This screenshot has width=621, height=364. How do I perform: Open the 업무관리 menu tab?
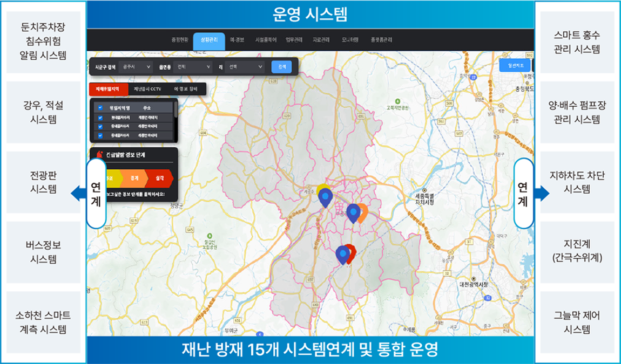point(294,40)
